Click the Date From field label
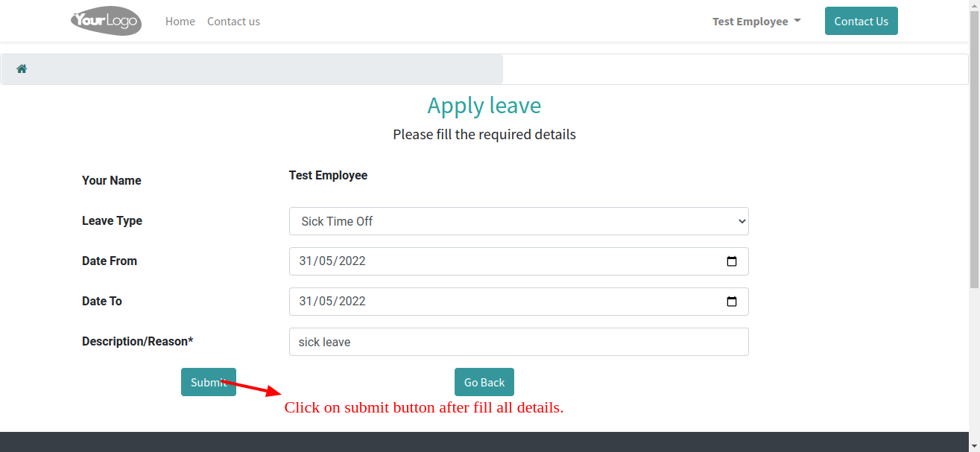The width and height of the screenshot is (980, 452). (110, 261)
